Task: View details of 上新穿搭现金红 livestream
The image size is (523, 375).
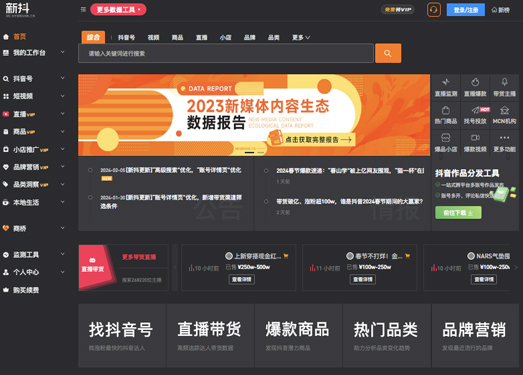Action: click(241, 279)
